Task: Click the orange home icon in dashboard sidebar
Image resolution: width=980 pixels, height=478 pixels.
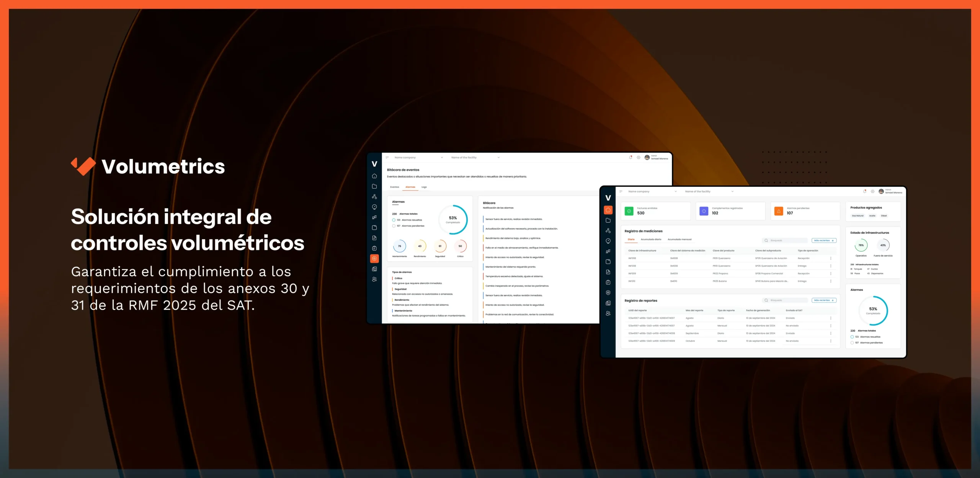Action: [x=608, y=210]
